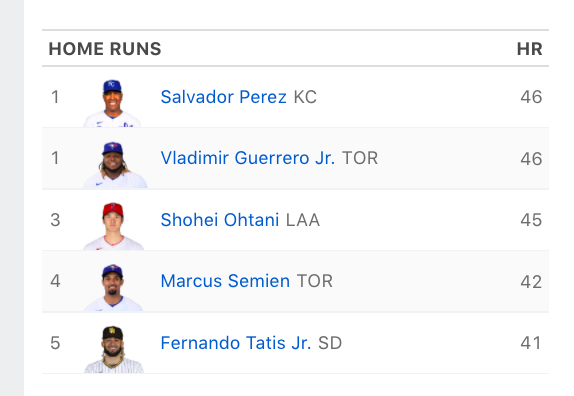Click Shohei Ohtani headshot photo

(113, 226)
